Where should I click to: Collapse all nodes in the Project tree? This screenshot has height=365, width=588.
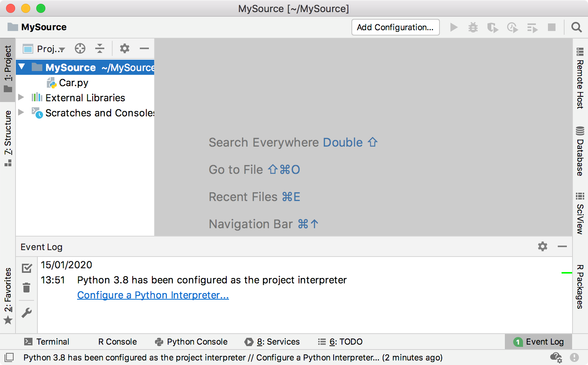coord(100,48)
